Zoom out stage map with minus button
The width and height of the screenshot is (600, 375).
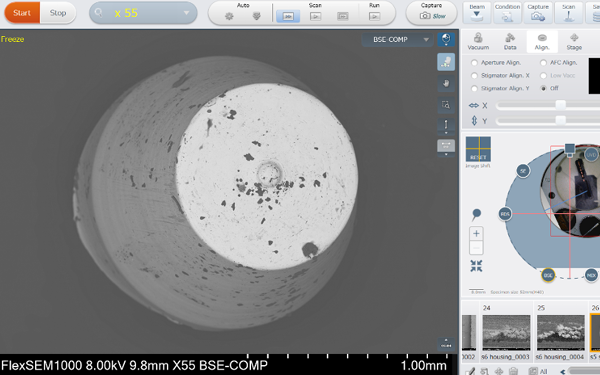click(476, 248)
